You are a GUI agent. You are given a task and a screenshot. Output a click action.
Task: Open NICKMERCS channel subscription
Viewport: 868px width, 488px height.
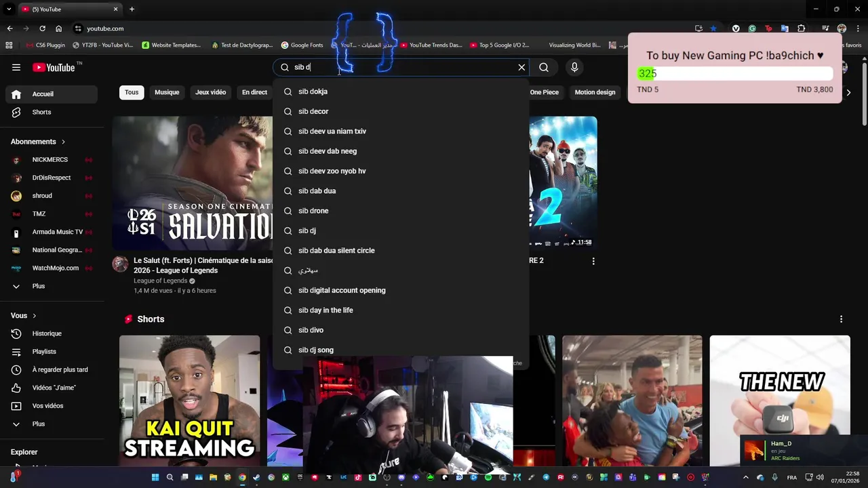click(52, 160)
